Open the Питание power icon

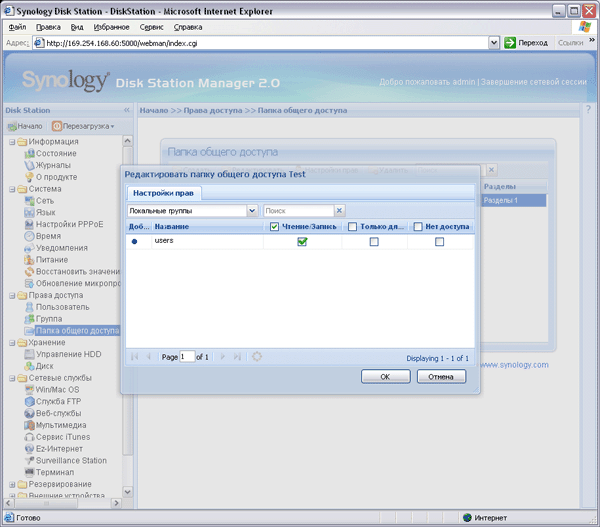click(x=29, y=260)
